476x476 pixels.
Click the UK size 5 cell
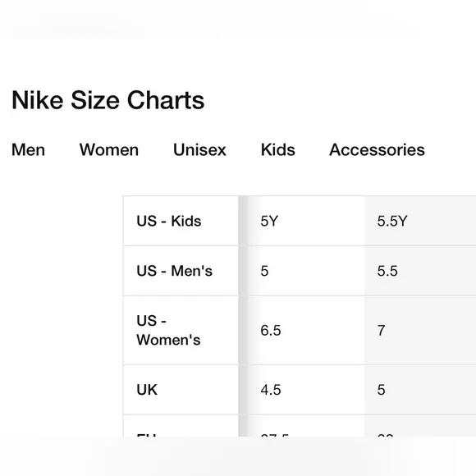click(420, 390)
